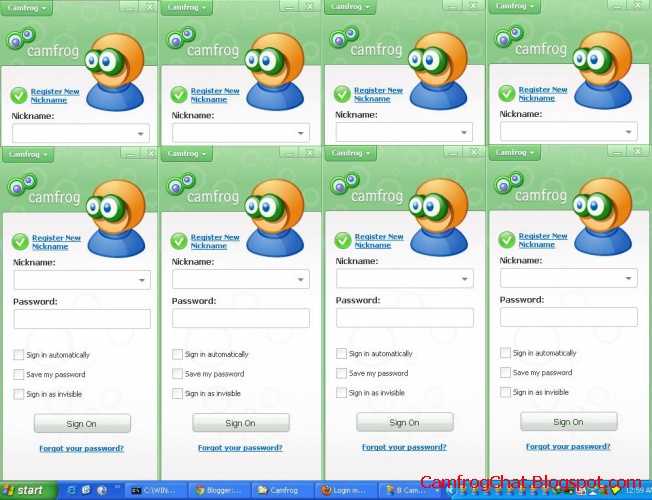The image size is (652, 500).
Task: Enable 'Sign in automatically' in bottom-left window
Action: coord(19,355)
